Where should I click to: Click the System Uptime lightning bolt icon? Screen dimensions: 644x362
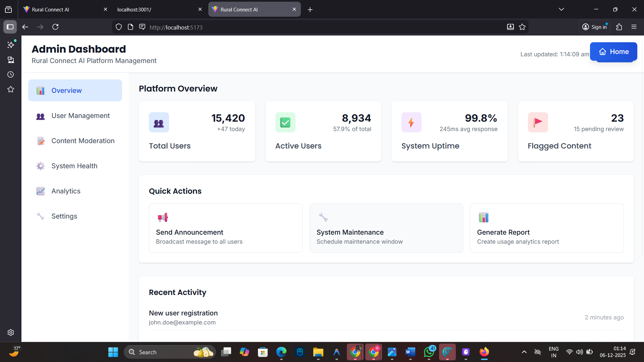(x=411, y=123)
